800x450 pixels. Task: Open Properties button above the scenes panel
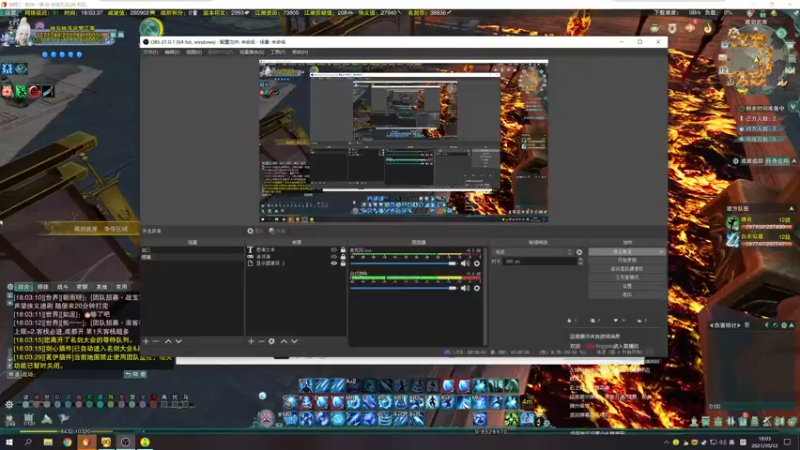click(255, 231)
